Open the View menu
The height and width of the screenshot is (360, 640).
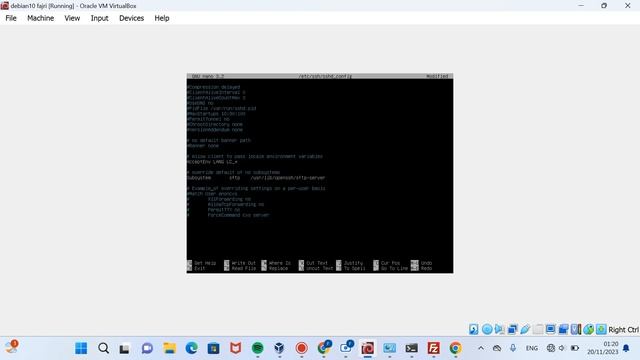click(72, 18)
